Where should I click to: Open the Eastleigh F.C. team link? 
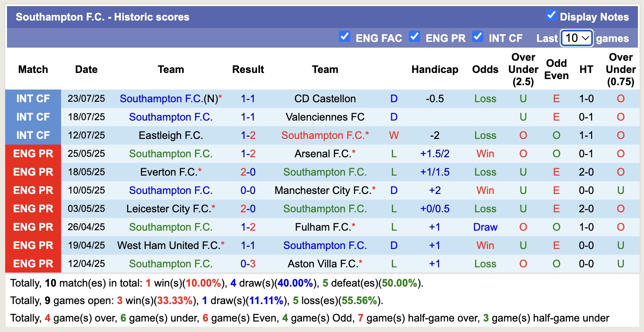(x=171, y=135)
